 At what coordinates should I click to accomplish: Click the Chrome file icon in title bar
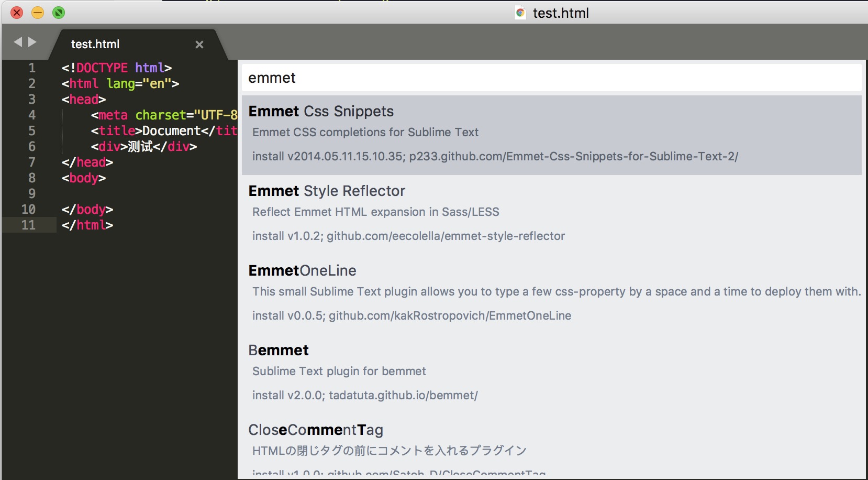point(520,13)
